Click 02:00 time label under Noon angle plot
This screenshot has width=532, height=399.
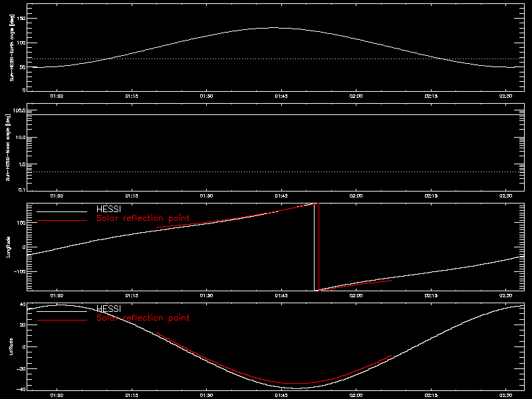[x=356, y=196]
